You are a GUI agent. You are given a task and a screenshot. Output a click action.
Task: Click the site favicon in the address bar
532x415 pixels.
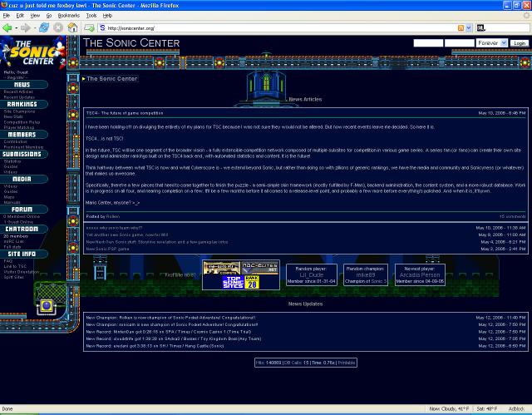pyautogui.click(x=102, y=27)
